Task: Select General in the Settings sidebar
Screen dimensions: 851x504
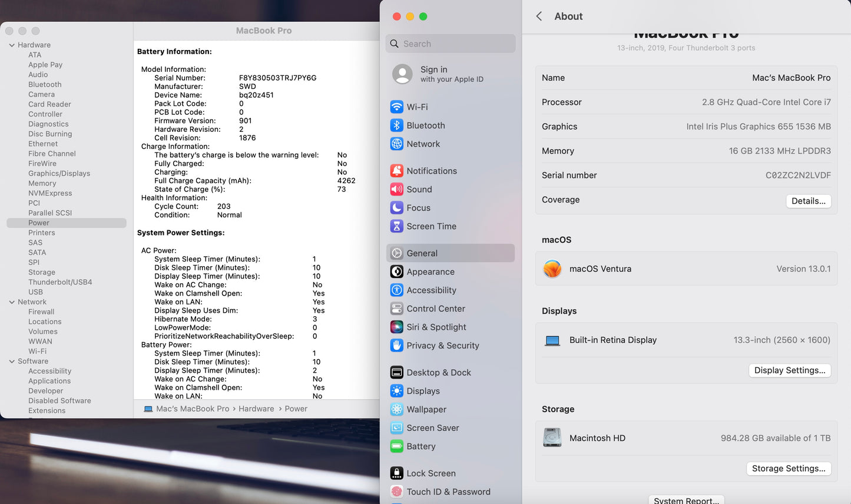Action: (x=422, y=253)
